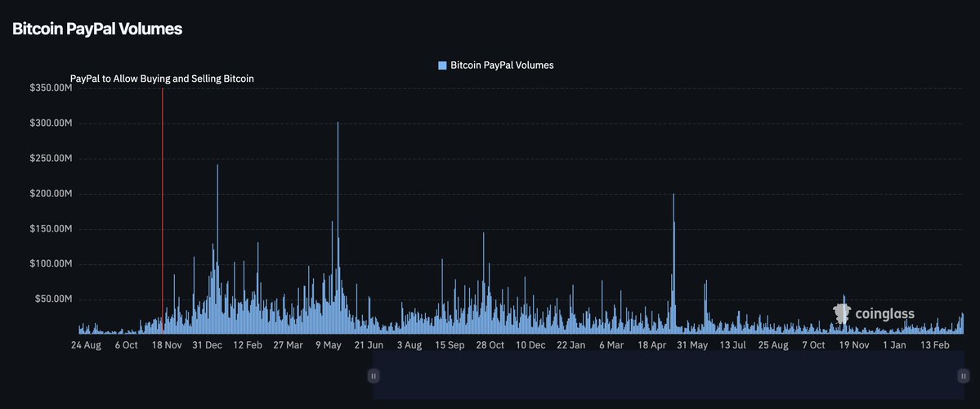Grab the left range slider handle
This screenshot has height=409, width=980.
click(x=374, y=375)
